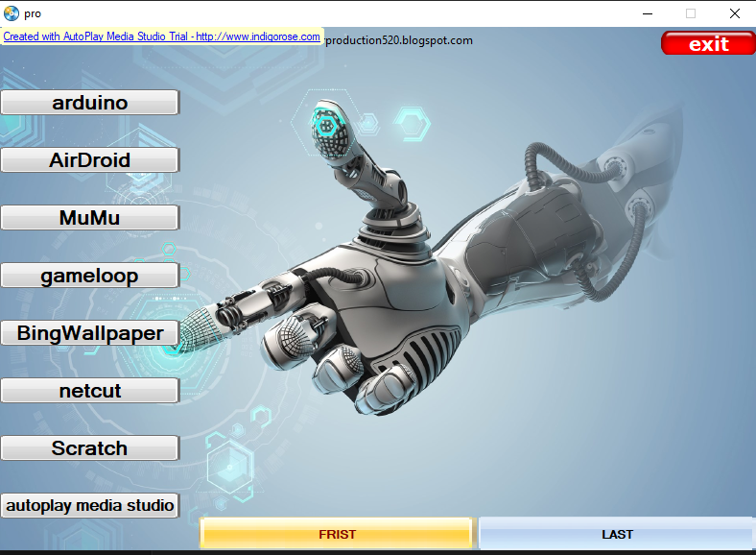Choose the netcut button

point(89,390)
